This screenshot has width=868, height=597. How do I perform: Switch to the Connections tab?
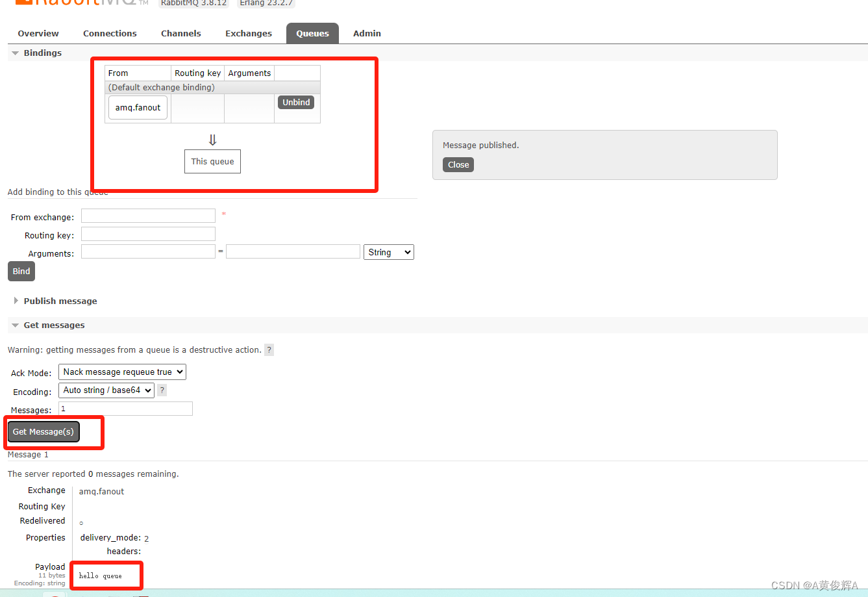pyautogui.click(x=110, y=34)
